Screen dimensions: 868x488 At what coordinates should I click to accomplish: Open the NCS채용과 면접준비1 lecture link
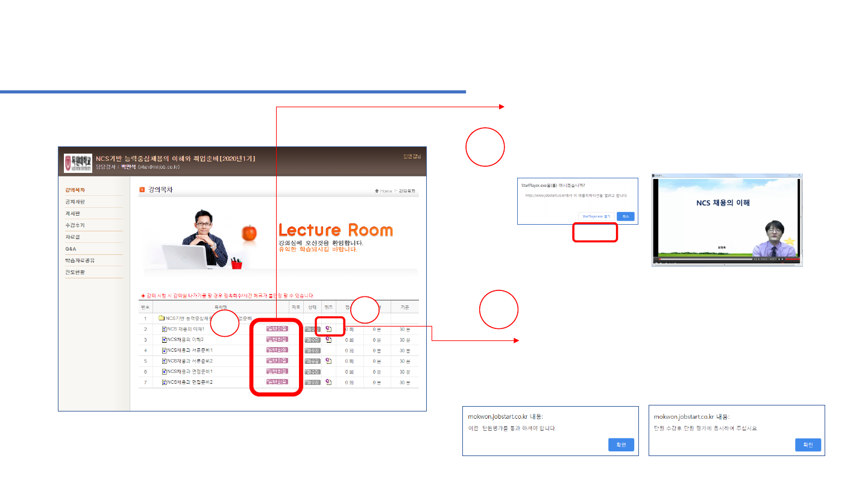(186, 372)
